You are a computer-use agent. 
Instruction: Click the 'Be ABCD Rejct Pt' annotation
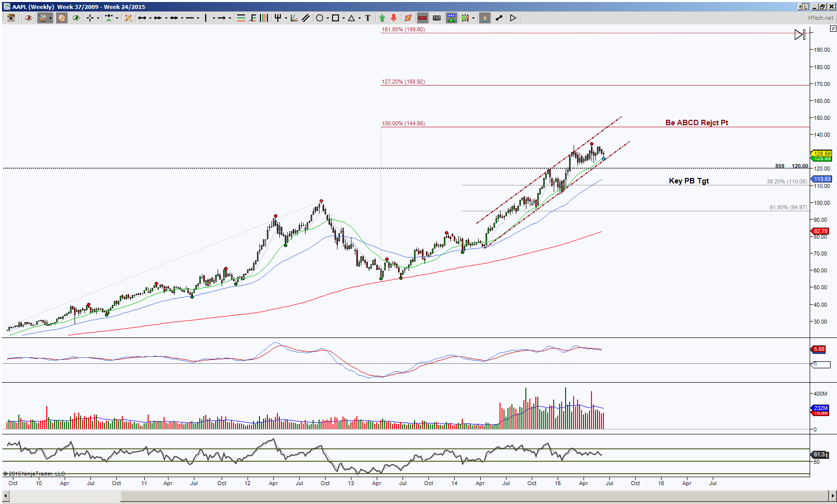pyautogui.click(x=697, y=122)
